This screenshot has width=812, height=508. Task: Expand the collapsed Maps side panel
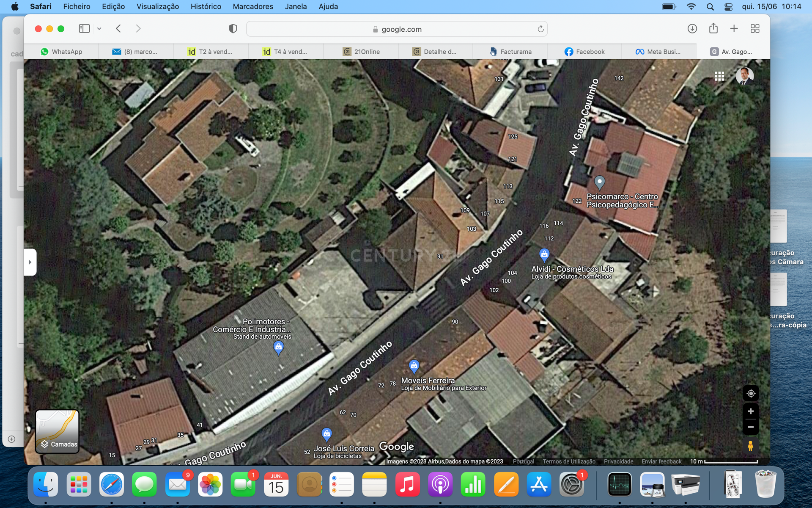pyautogui.click(x=30, y=262)
